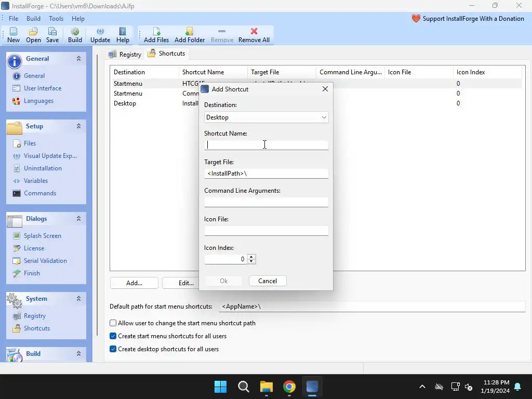
Task: Open the General page in the sidebar
Action: tap(34, 76)
